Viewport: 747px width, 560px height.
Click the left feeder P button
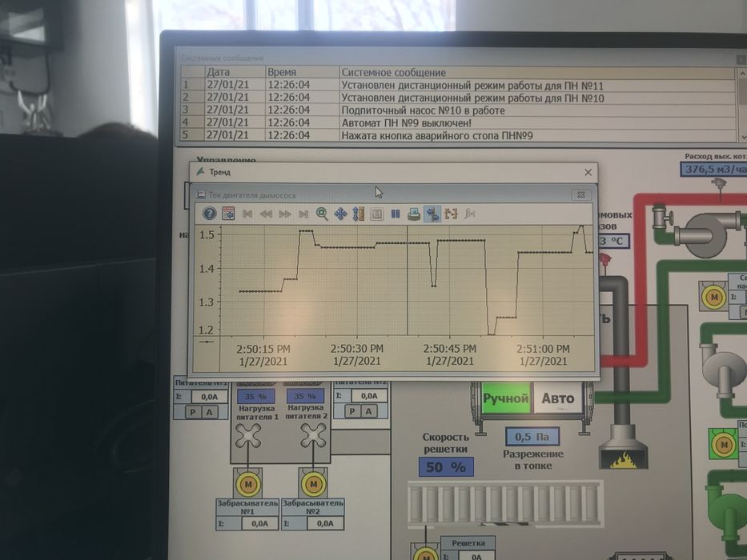point(193,412)
